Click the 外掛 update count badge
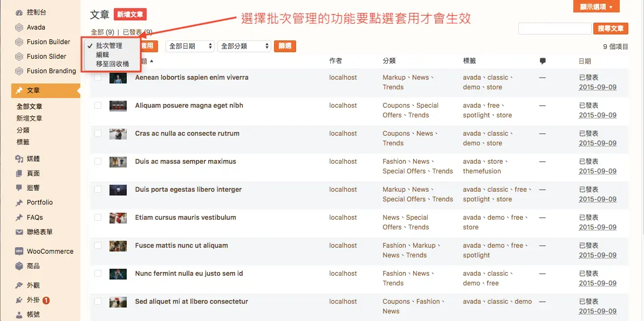Viewport: 644px width, 321px height. [x=46, y=300]
